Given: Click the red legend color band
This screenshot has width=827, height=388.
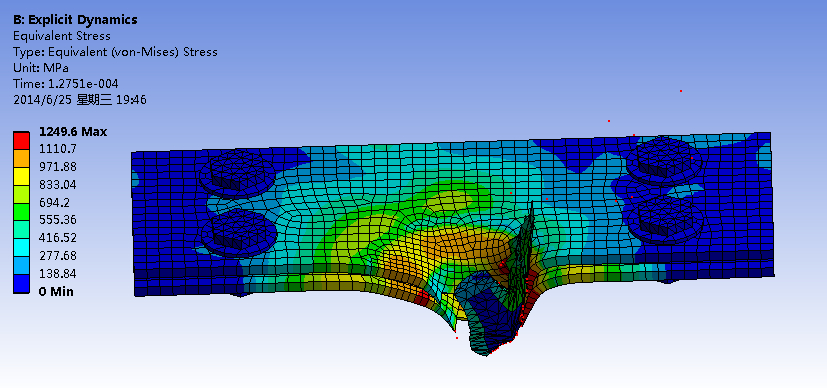Looking at the screenshot, I should (x=21, y=140).
